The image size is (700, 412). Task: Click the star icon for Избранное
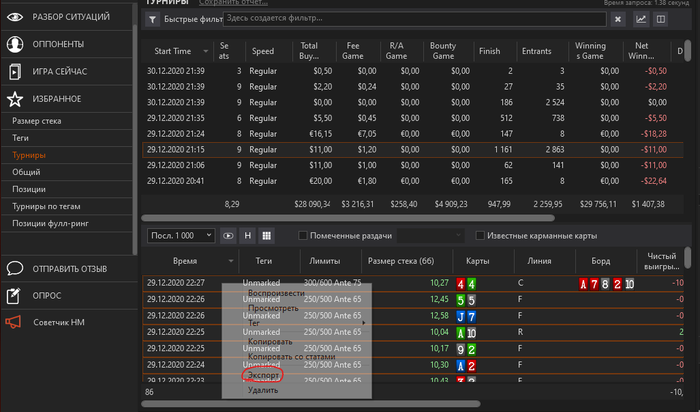(x=15, y=99)
